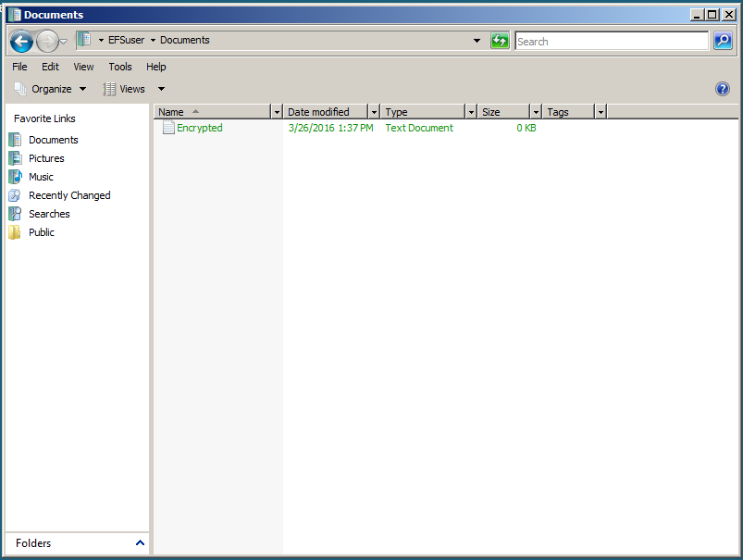Open the Help menu
Viewport: 743px width, 560px height.
[155, 67]
